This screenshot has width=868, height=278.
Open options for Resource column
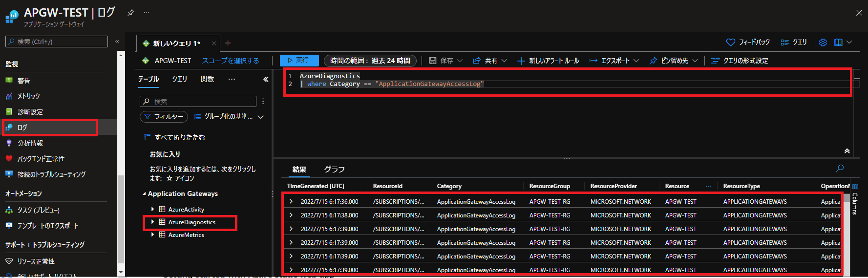(x=708, y=186)
